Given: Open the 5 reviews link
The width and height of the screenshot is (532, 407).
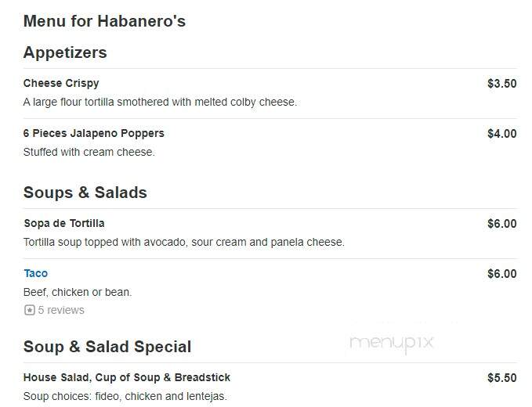Looking at the screenshot, I should [x=61, y=310].
